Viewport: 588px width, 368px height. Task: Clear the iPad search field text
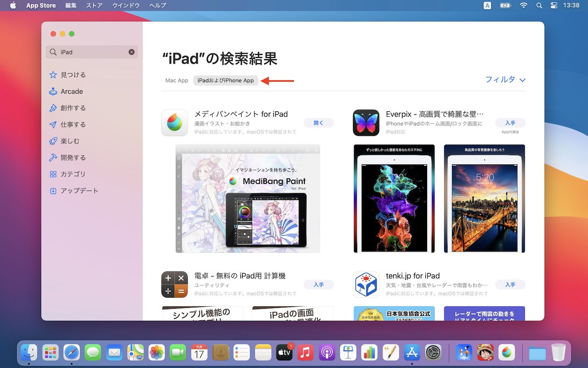click(131, 52)
